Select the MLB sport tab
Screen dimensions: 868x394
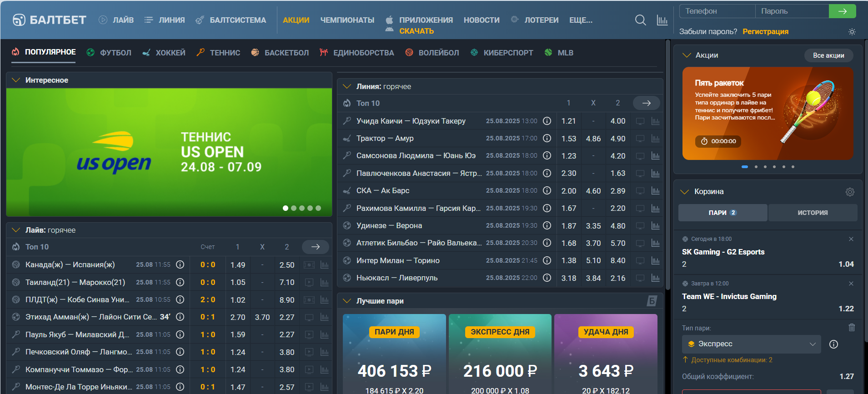(559, 53)
